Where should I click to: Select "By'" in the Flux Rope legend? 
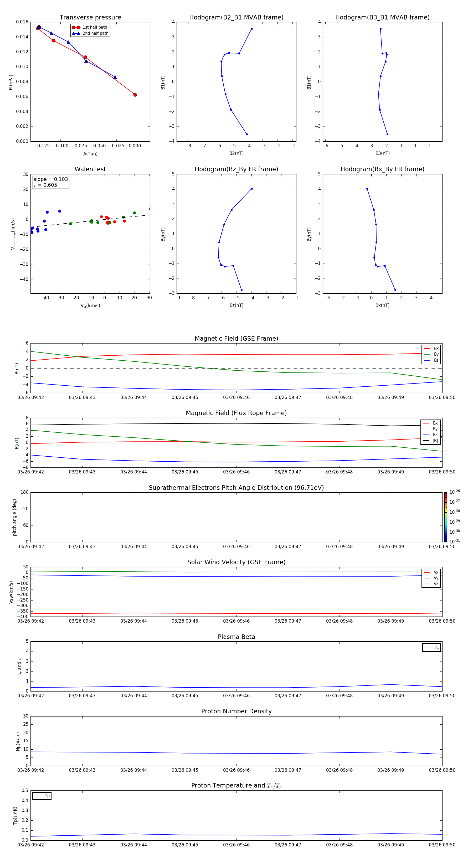pos(431,429)
